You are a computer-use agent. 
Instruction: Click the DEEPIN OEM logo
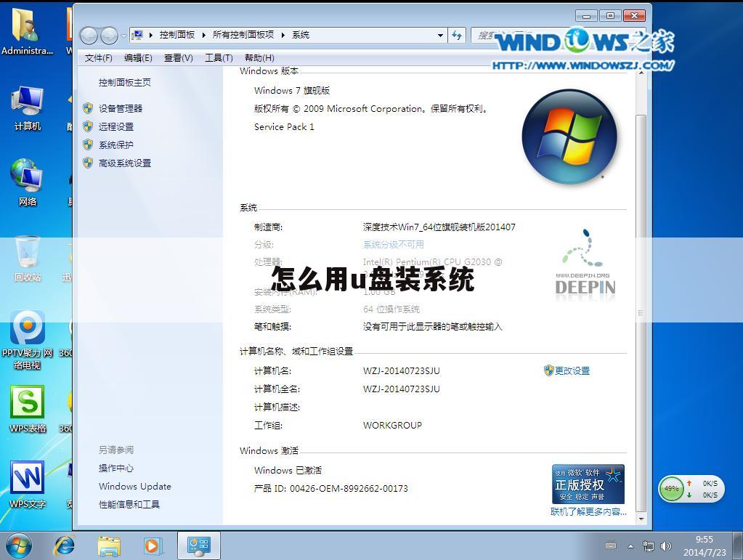click(x=585, y=264)
